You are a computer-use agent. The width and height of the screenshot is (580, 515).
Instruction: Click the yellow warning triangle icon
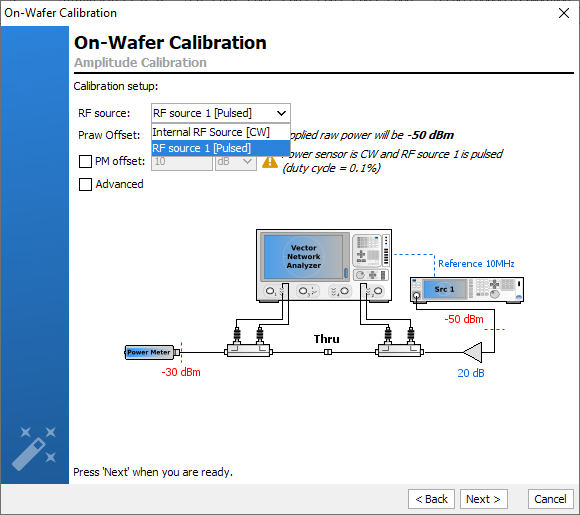(x=270, y=162)
